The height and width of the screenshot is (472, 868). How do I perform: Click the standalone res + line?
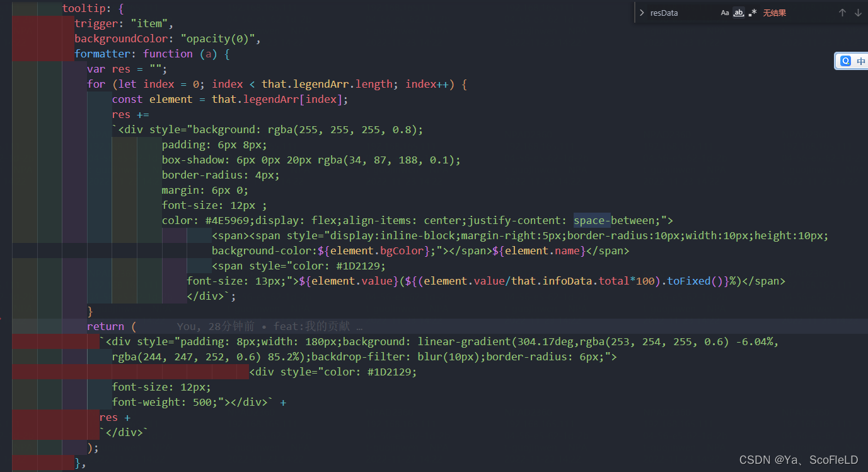115,417
